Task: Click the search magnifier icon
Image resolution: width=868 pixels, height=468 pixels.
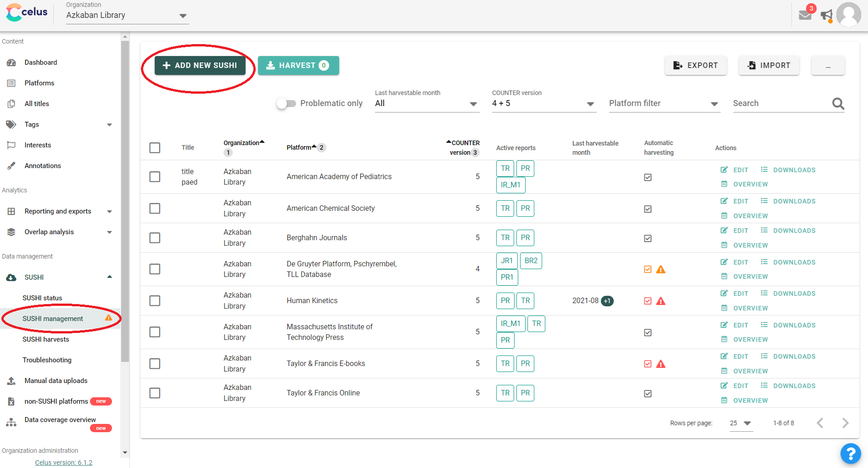Action: tap(838, 103)
